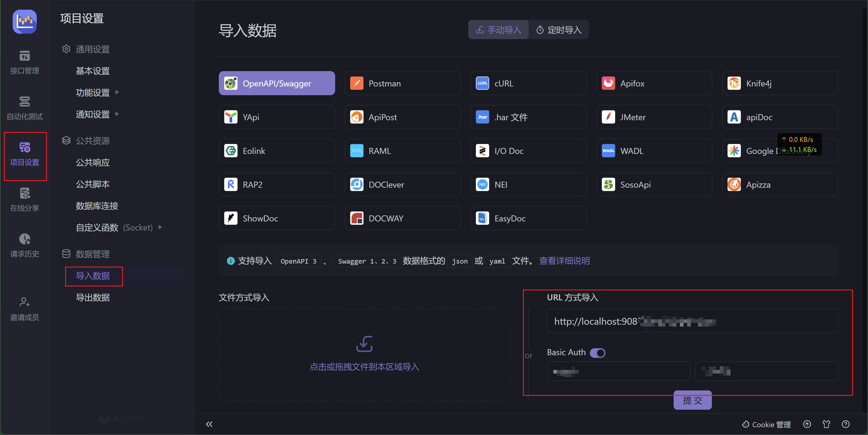Open Cookie 管理
This screenshot has width=868, height=435.
click(766, 424)
